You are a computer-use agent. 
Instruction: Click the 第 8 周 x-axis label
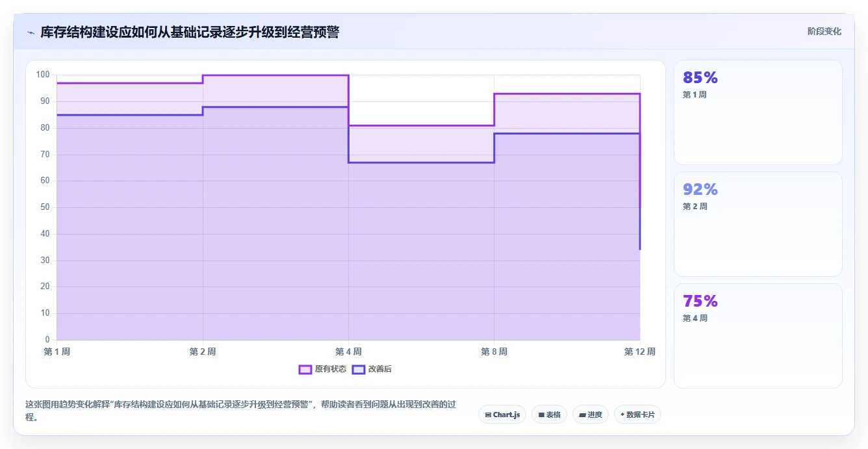coord(494,352)
